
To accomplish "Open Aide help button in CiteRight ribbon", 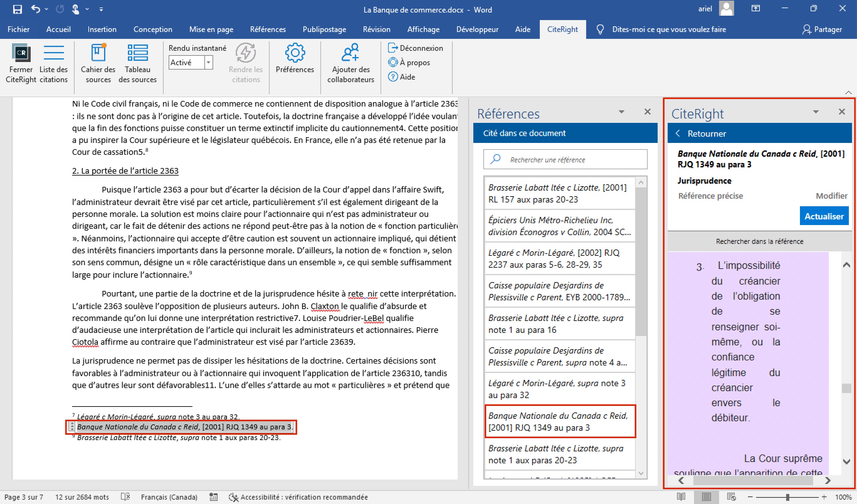I will pyautogui.click(x=402, y=77).
